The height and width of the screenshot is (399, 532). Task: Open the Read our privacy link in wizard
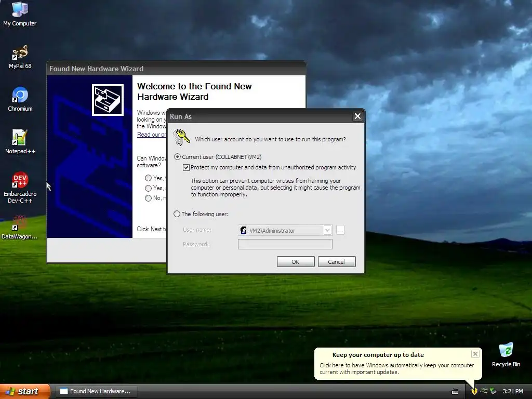click(152, 135)
